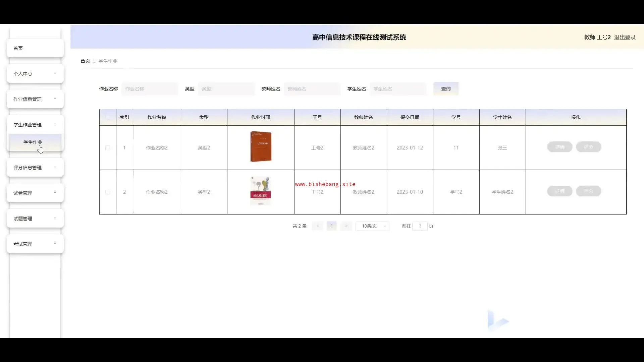Open the red book cover in row 1
The width and height of the screenshot is (644, 362).
coord(261,147)
